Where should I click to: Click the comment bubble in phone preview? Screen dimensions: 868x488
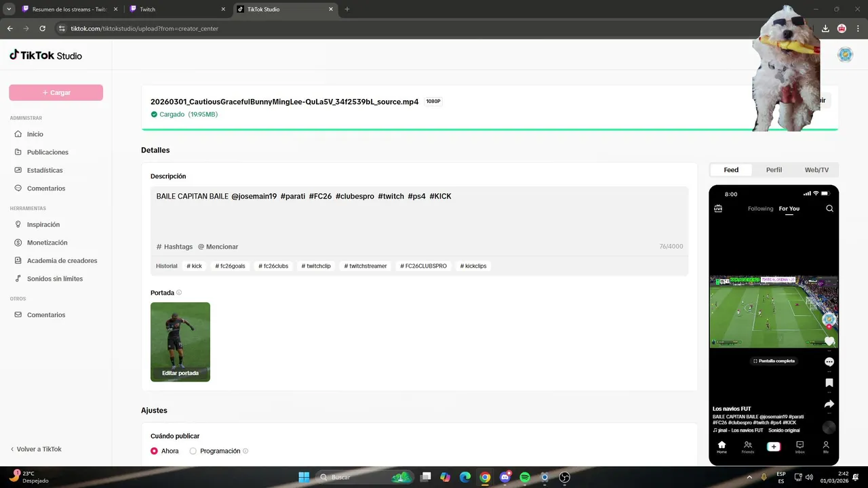(x=829, y=362)
